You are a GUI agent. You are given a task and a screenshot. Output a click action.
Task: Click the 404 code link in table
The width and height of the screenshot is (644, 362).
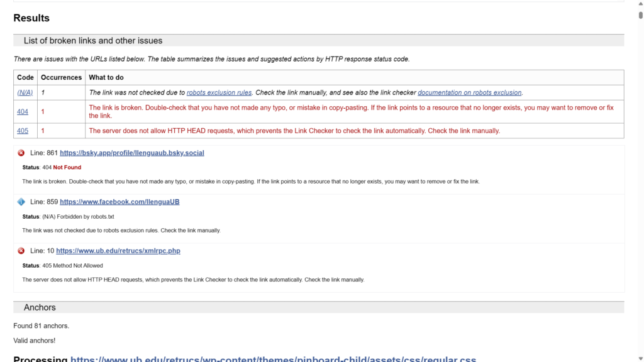pos(23,112)
